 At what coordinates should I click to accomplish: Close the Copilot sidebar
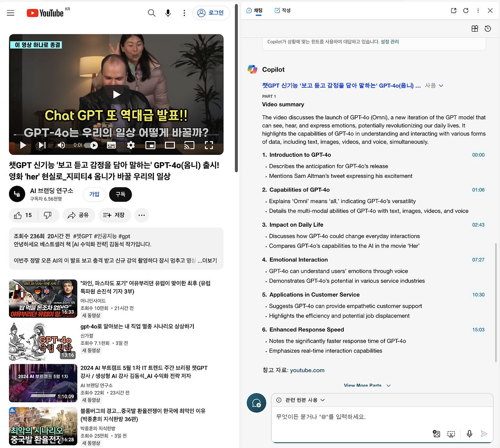490,11
